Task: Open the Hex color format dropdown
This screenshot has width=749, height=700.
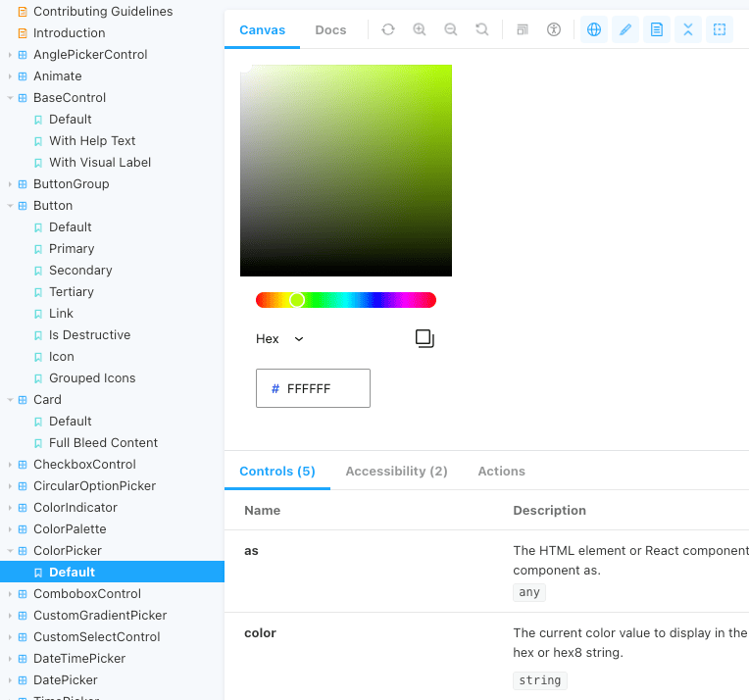Action: coord(280,339)
